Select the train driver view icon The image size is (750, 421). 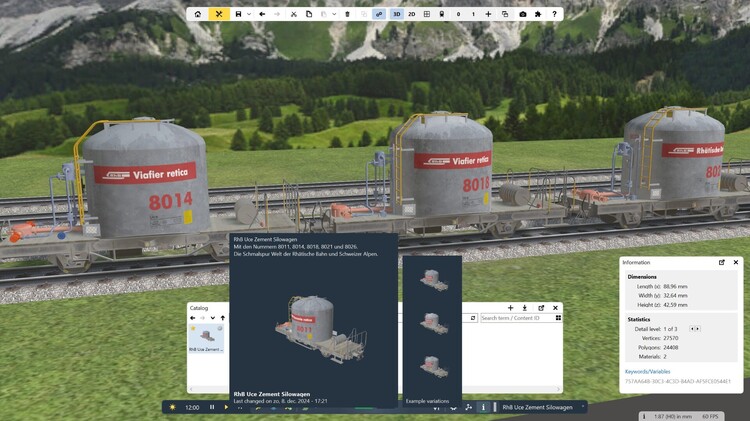pyautogui.click(x=441, y=14)
